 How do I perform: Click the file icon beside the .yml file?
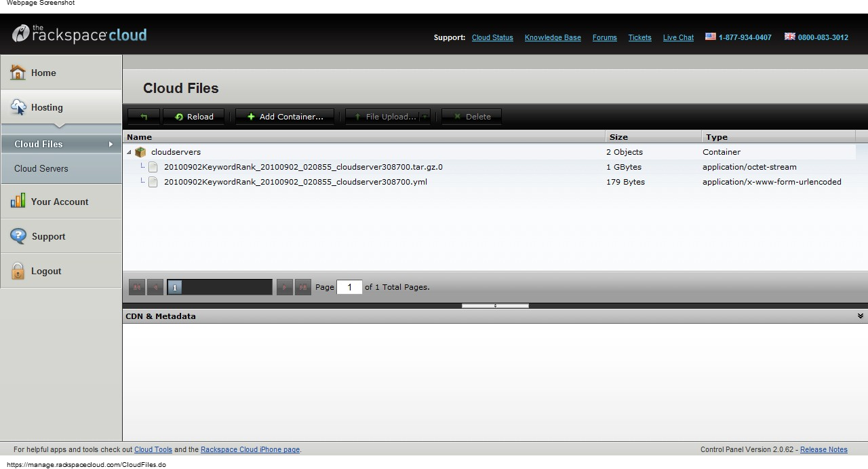click(153, 182)
